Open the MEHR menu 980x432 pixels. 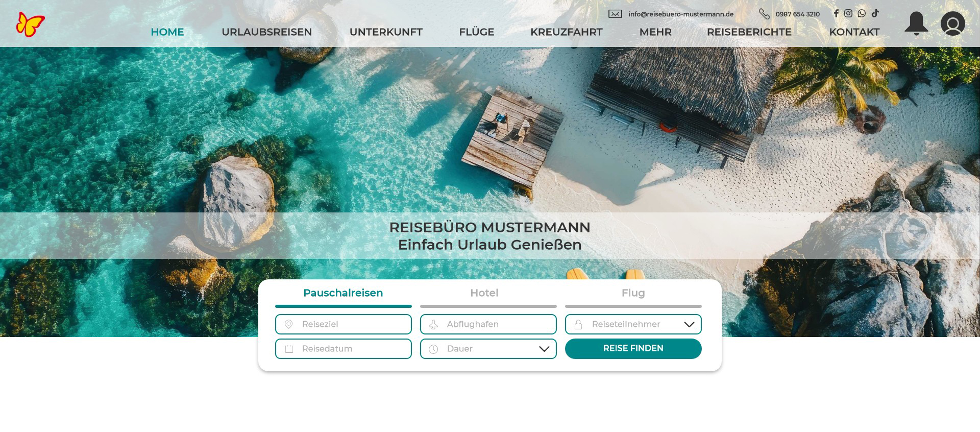tap(655, 32)
